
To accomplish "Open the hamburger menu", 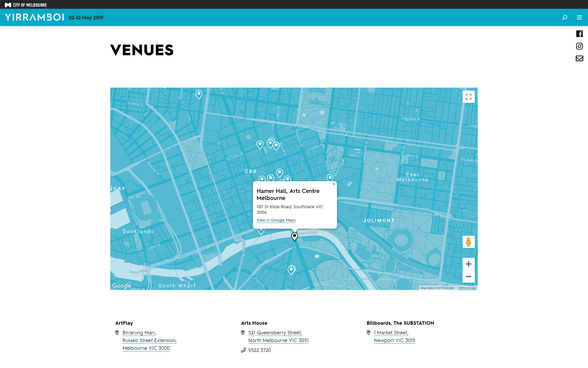I will tap(579, 17).
